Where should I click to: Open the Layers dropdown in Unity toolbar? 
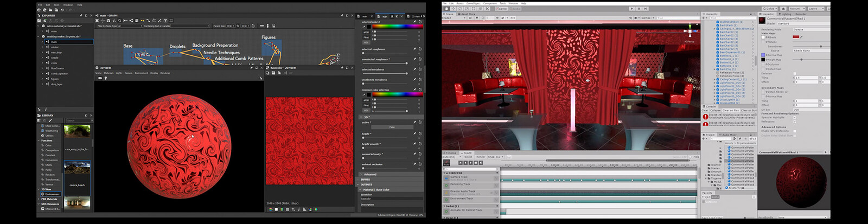(x=816, y=9)
